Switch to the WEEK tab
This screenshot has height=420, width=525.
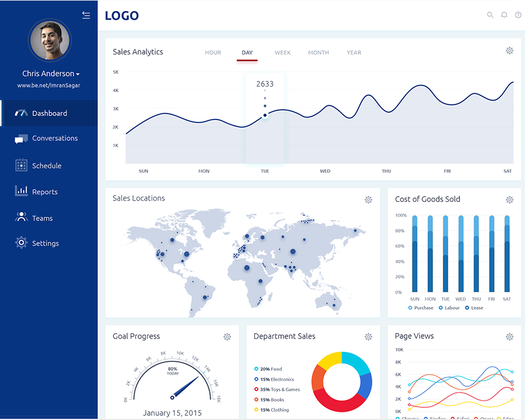tap(282, 53)
